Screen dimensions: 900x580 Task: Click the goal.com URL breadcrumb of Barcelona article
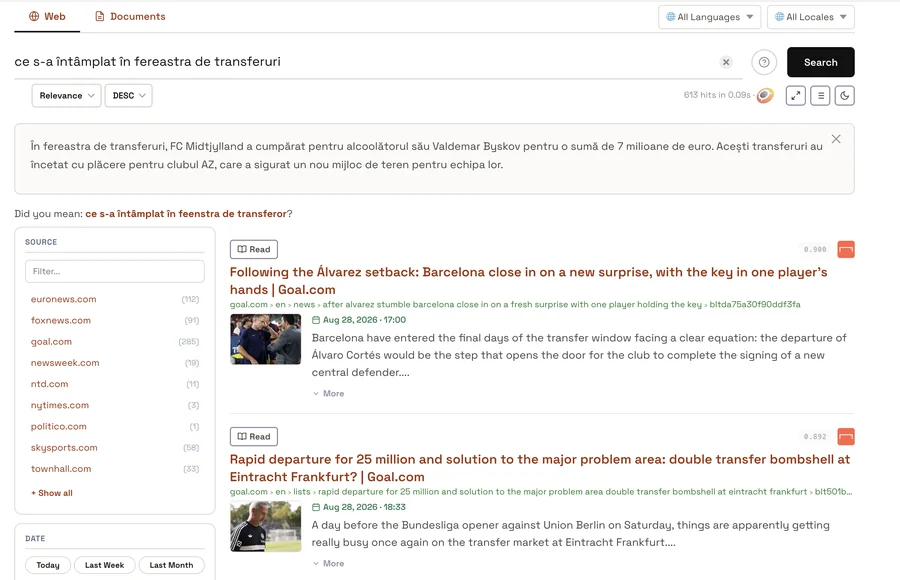click(515, 304)
